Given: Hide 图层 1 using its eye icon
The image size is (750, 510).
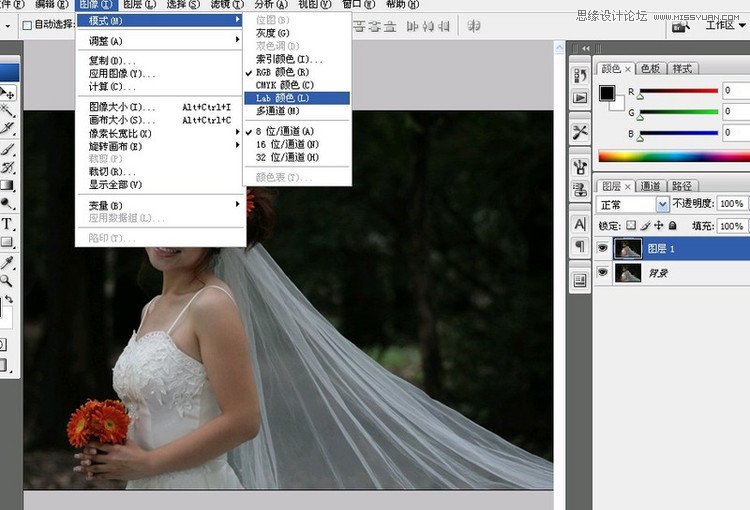Looking at the screenshot, I should [603, 248].
